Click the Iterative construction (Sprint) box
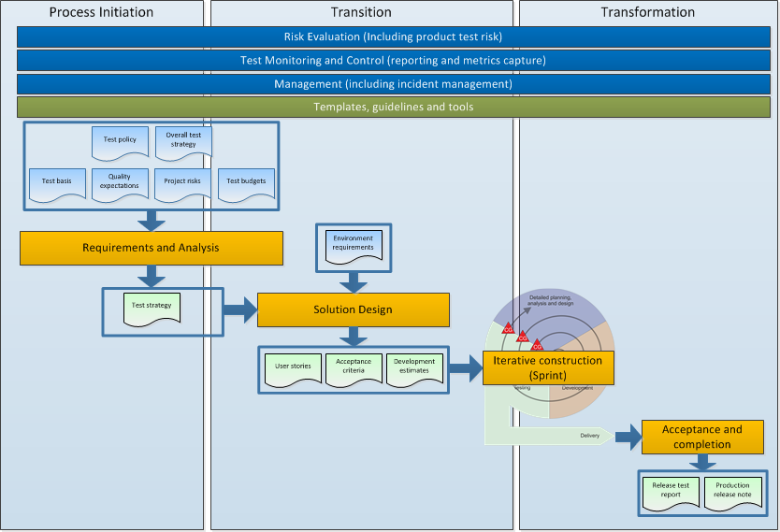 point(548,368)
